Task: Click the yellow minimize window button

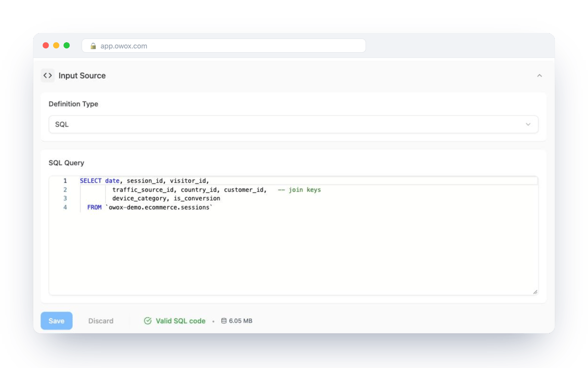Action: point(56,46)
